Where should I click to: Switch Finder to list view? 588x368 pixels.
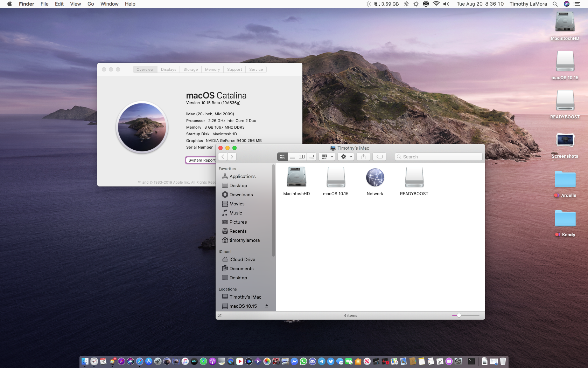(292, 157)
